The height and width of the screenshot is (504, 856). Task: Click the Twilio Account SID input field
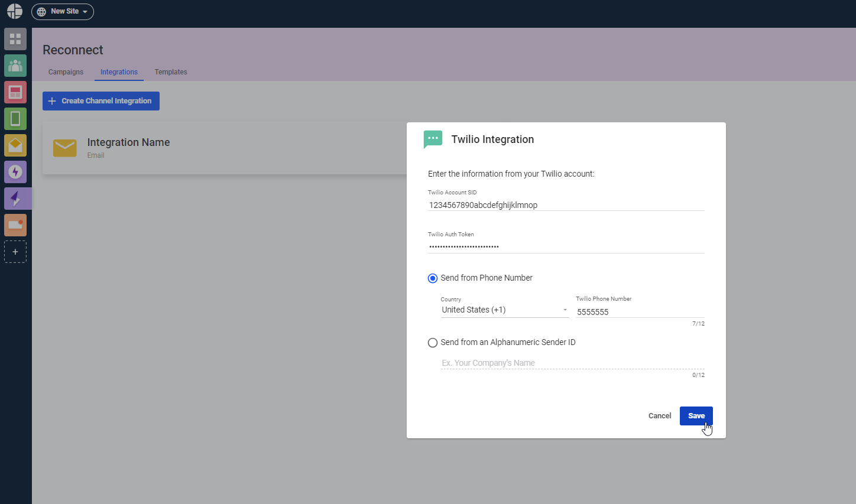click(x=566, y=205)
